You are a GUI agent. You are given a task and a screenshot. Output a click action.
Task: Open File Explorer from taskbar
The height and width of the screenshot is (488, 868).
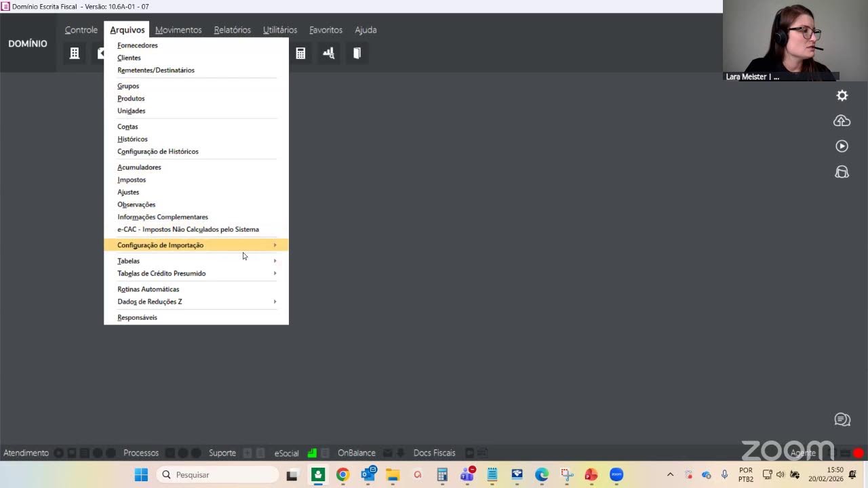point(393,474)
